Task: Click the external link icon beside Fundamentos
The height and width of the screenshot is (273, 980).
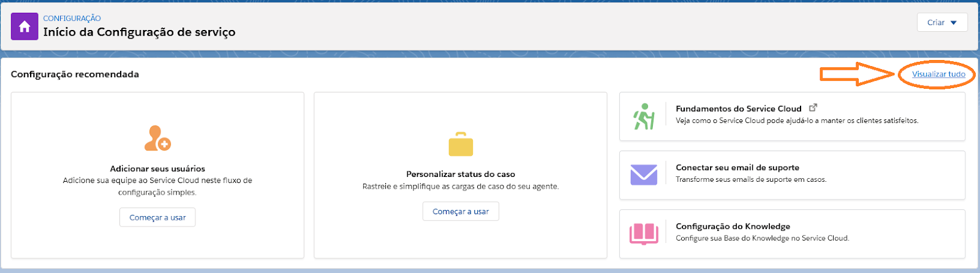Action: point(813,108)
